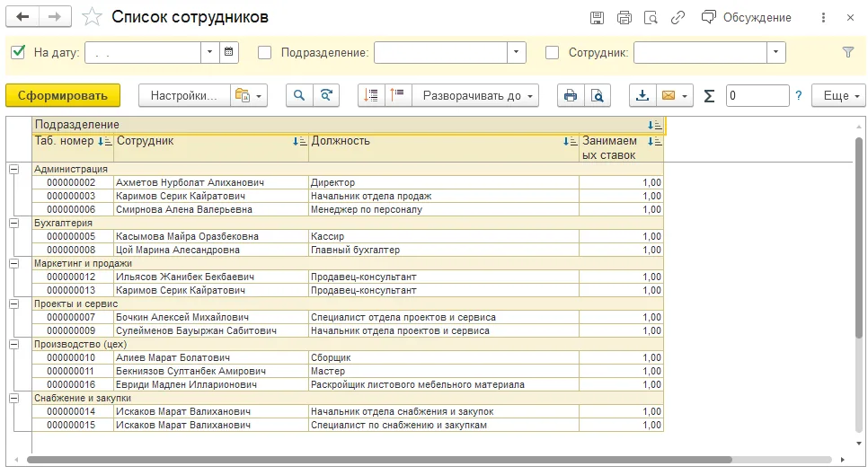Collapse the Бухгалтерия group
The image size is (868, 475).
[x=13, y=223]
